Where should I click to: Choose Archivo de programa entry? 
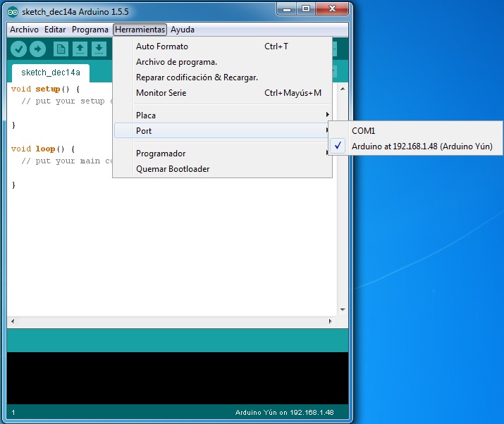(223, 62)
